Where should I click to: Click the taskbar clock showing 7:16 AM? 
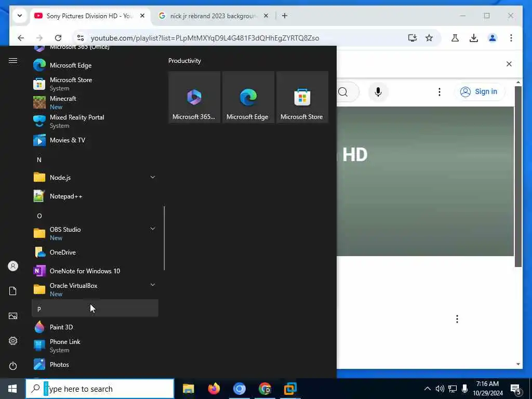pyautogui.click(x=487, y=389)
